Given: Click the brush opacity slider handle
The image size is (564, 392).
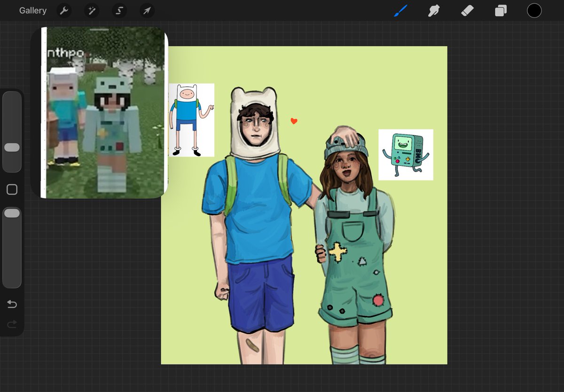Looking at the screenshot, I should tap(12, 213).
